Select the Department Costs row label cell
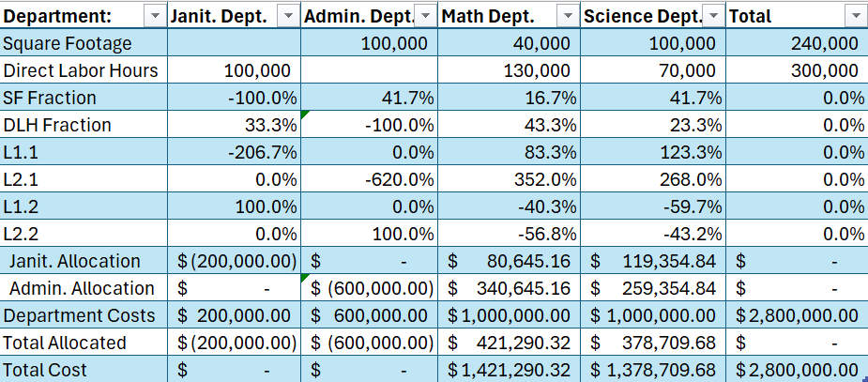Viewport: 868px width, 382px height. tap(84, 315)
